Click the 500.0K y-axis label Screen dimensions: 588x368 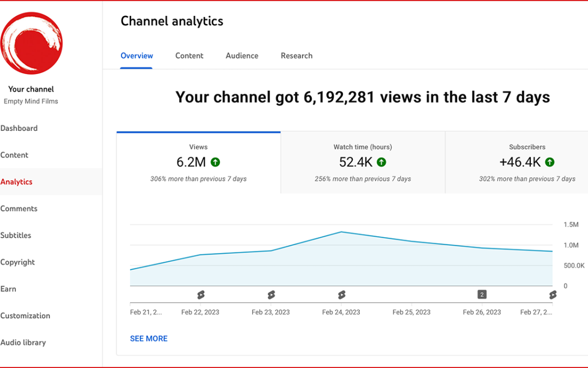coord(574,266)
